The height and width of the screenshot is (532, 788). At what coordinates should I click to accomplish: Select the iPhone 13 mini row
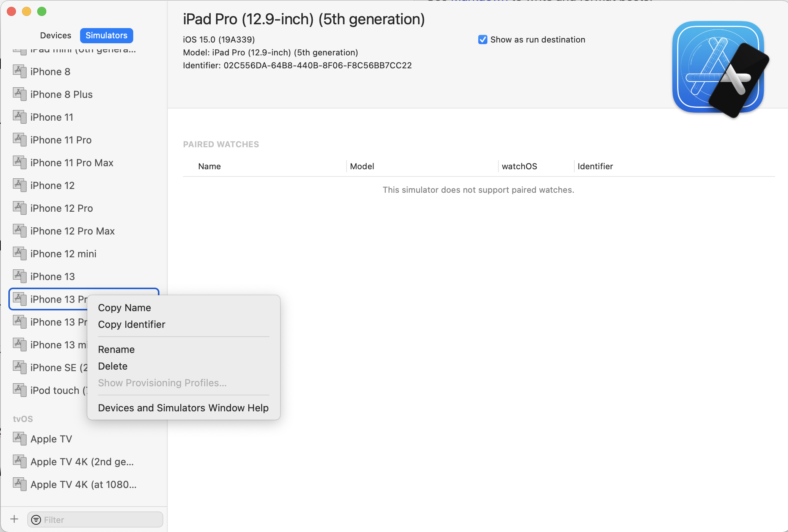click(x=49, y=345)
